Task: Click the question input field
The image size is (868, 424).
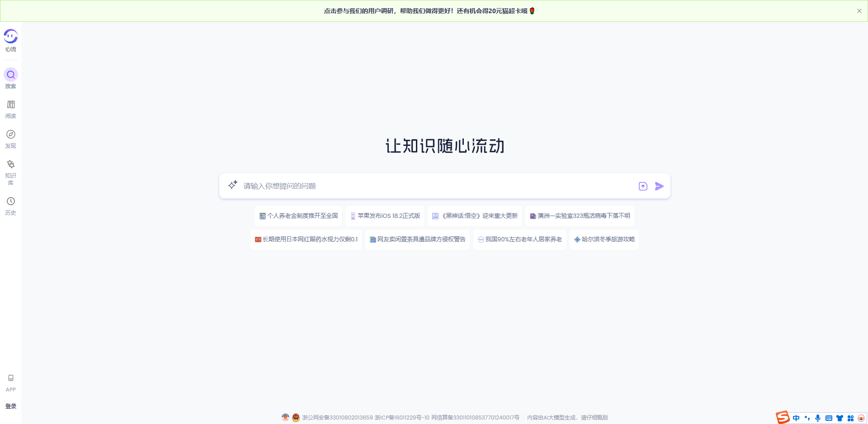Action: [429, 186]
